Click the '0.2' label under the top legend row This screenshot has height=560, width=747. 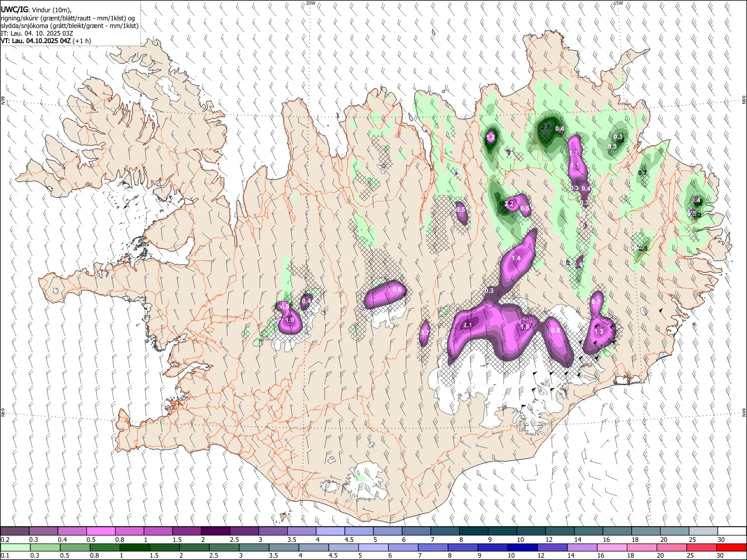pos(6,540)
